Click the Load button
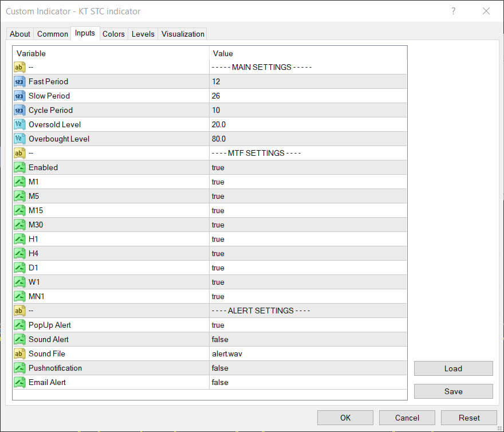The image size is (504, 432). coord(453,368)
